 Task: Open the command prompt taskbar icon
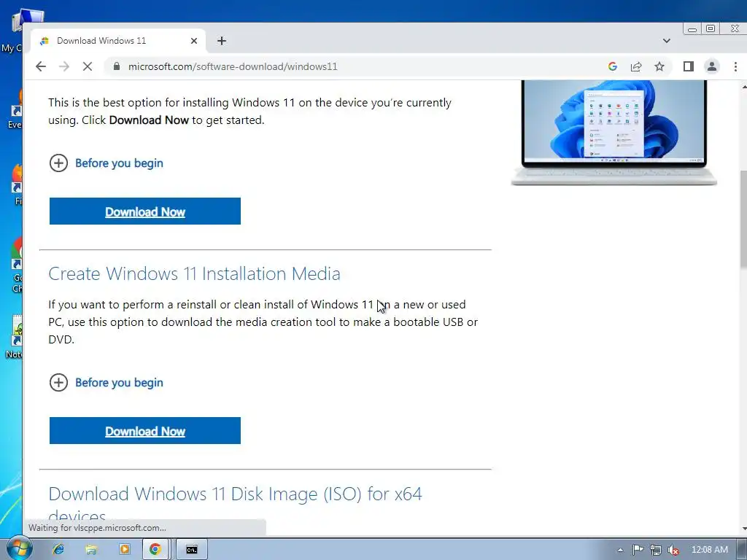192,550
